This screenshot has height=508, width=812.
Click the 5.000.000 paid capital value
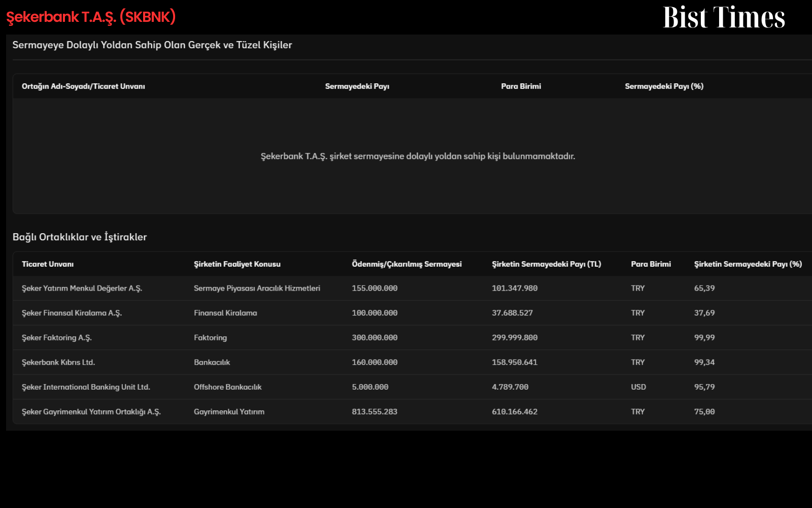(370, 387)
